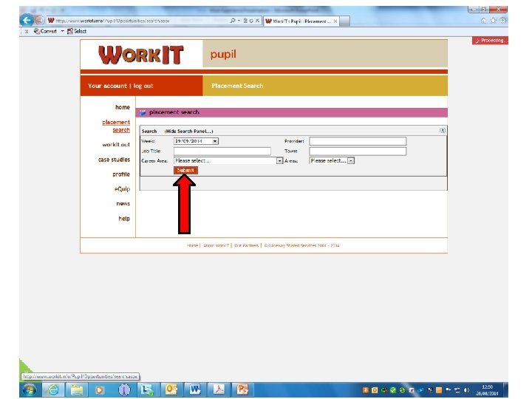Click the Select toolbar button
This screenshot has width=532, height=399.
77,31
